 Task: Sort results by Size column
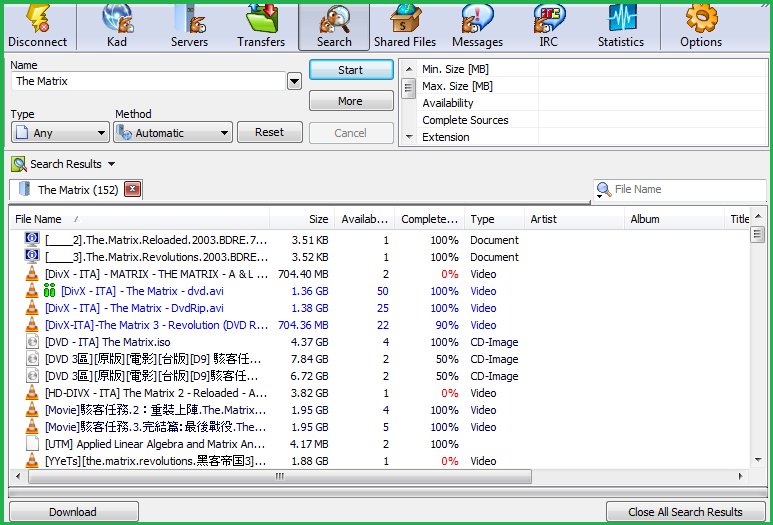click(302, 219)
